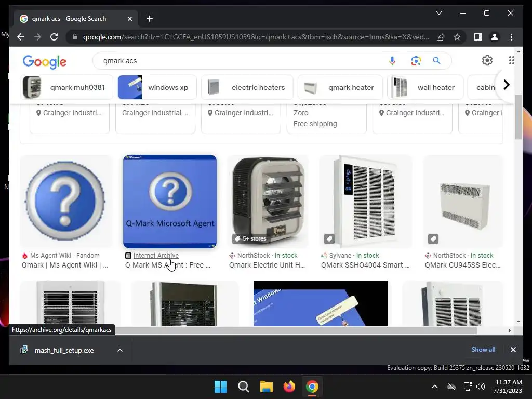Select the qmark heater suggestion chip
Image resolution: width=532 pixels, height=399 pixels.
pyautogui.click(x=340, y=87)
